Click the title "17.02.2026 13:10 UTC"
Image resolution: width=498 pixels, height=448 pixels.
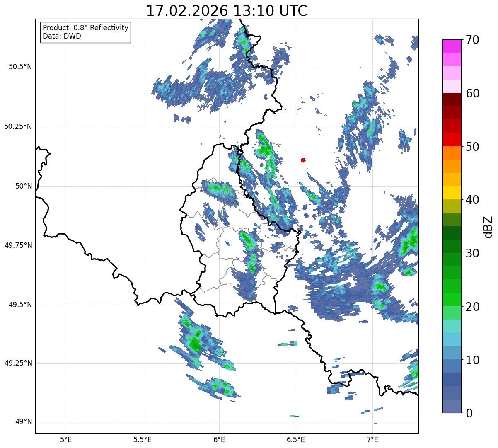[x=227, y=10]
